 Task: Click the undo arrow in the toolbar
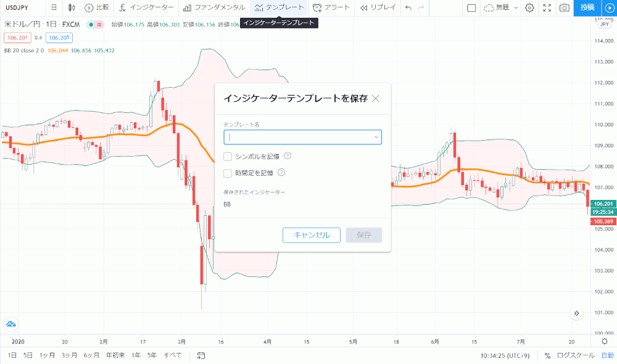[408, 8]
